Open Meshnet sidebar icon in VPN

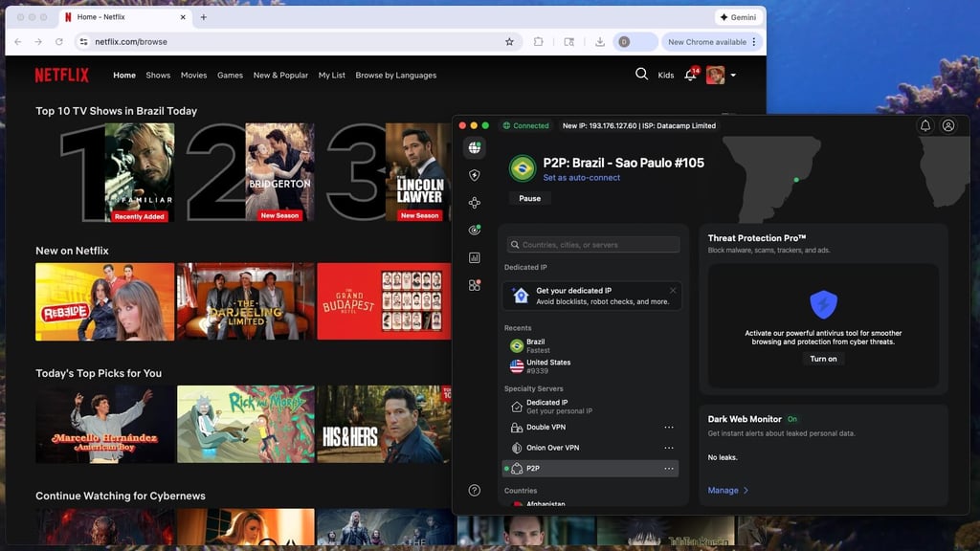(475, 203)
